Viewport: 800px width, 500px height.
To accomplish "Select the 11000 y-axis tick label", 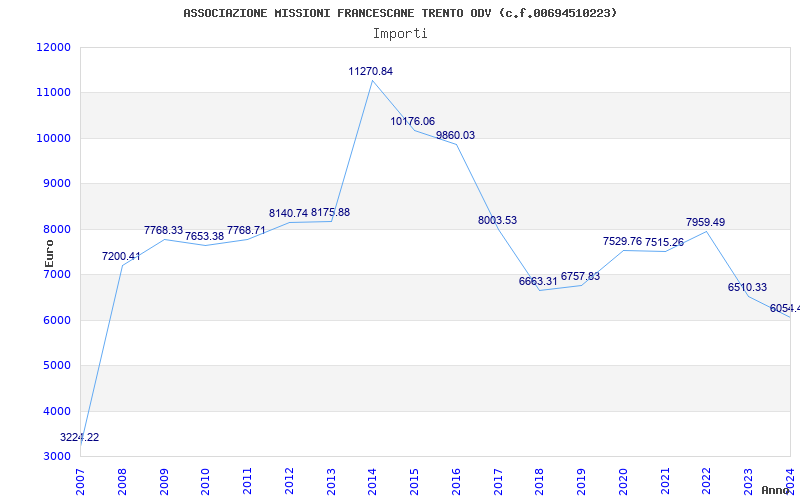I will pyautogui.click(x=54, y=93).
